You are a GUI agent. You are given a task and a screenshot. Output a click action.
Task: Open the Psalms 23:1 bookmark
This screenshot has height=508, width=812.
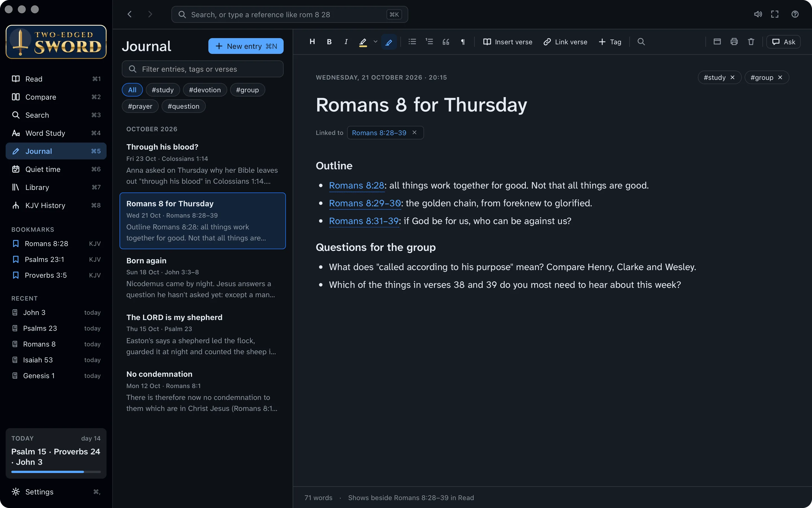(56, 259)
